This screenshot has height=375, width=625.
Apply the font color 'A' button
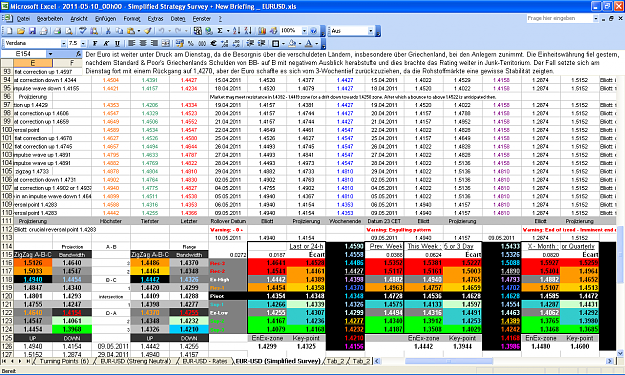[x=309, y=43]
